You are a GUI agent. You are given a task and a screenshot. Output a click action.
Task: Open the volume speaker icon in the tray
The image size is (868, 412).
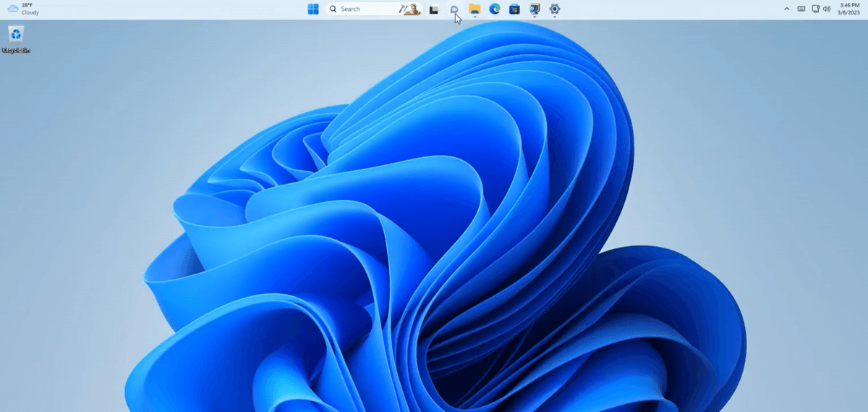click(x=827, y=9)
